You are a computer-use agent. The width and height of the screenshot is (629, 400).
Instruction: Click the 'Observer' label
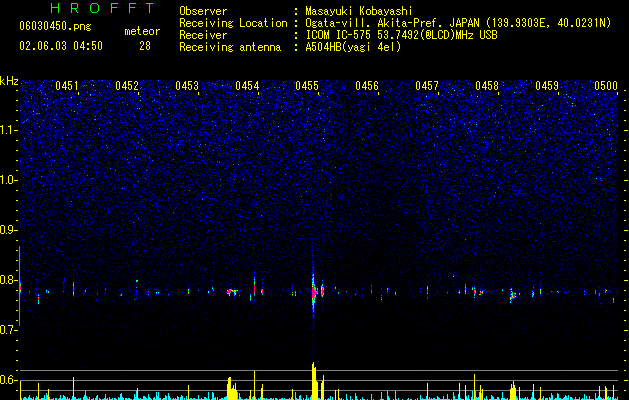point(203,11)
